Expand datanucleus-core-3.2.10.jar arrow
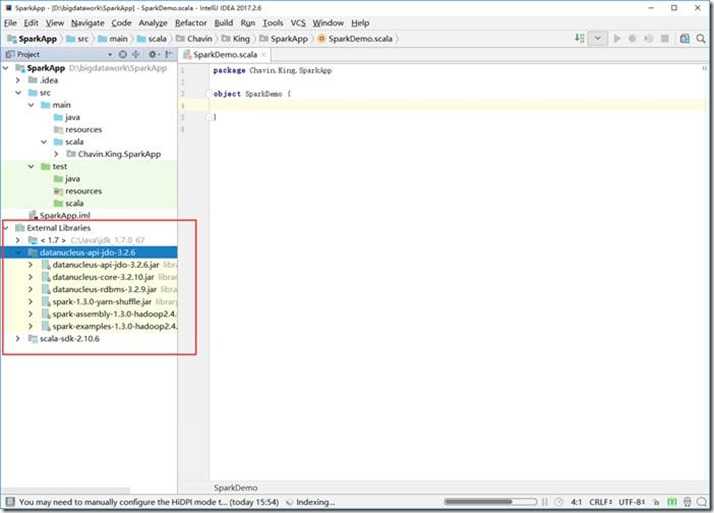Image resolution: width=714 pixels, height=513 pixels. click(x=31, y=277)
